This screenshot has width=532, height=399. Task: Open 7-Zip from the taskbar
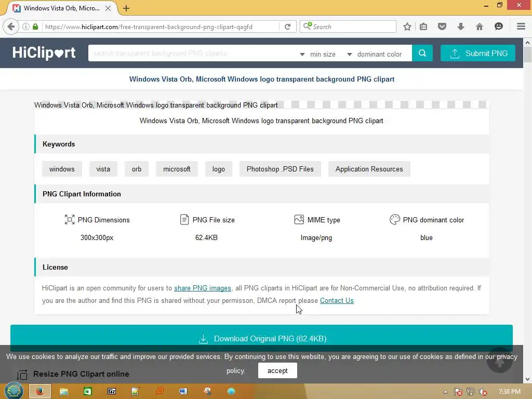tap(112, 392)
